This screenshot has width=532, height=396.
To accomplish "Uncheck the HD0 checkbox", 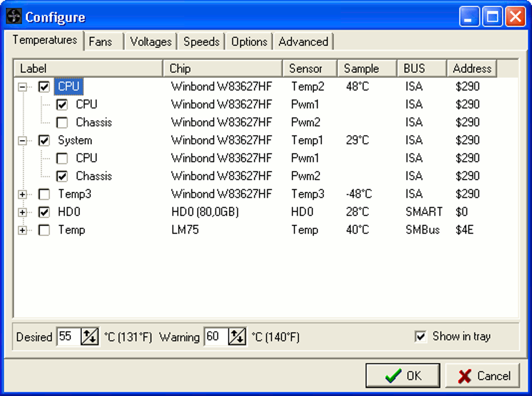I will pos(44,212).
